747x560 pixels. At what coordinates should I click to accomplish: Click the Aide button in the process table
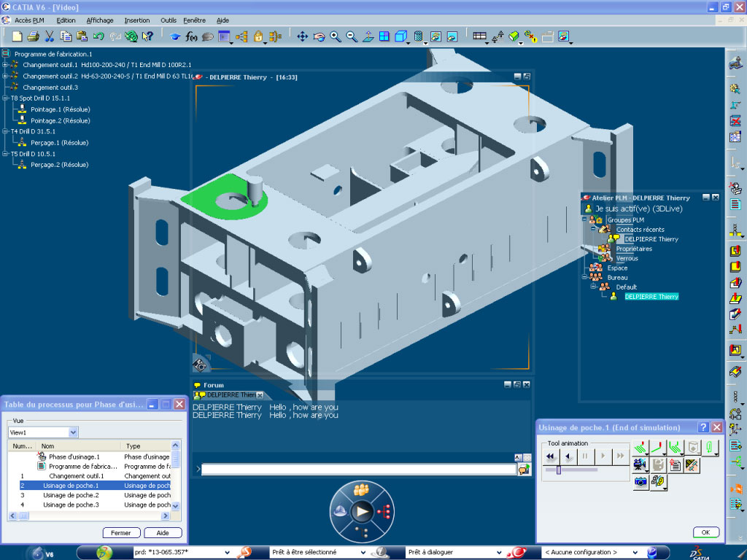click(x=163, y=533)
